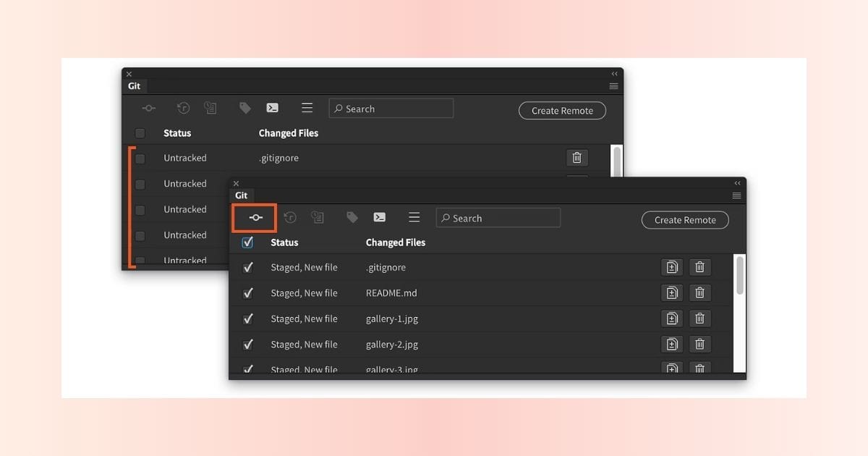Open Show History icon in front Git panel
Image resolution: width=868 pixels, height=456 pixels.
click(290, 217)
